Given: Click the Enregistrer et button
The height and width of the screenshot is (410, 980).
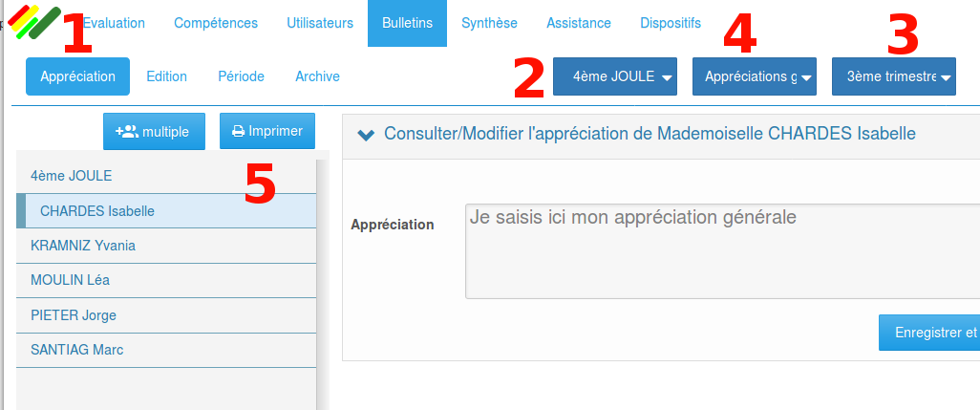Looking at the screenshot, I should [x=929, y=333].
